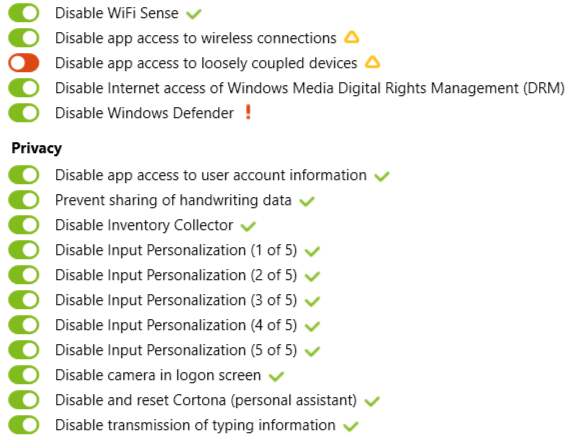Image resolution: width=568 pixels, height=436 pixels.
Task: Click green checkmark beside Disable WiFi Sense
Action: [193, 14]
